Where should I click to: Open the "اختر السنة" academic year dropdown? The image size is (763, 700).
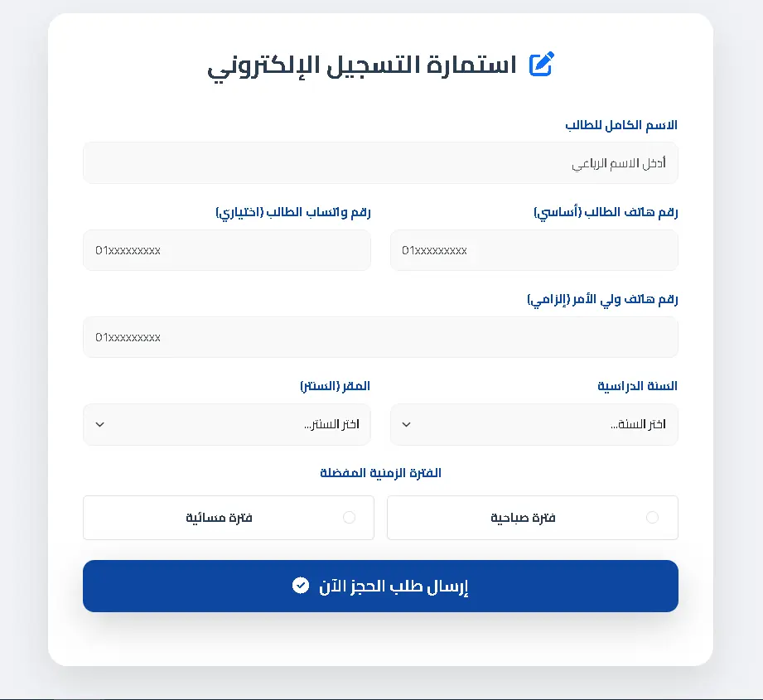click(x=534, y=424)
